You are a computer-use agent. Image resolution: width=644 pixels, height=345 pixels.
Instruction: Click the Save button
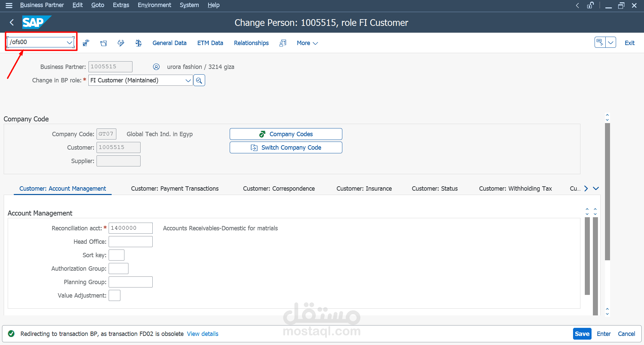(x=582, y=334)
